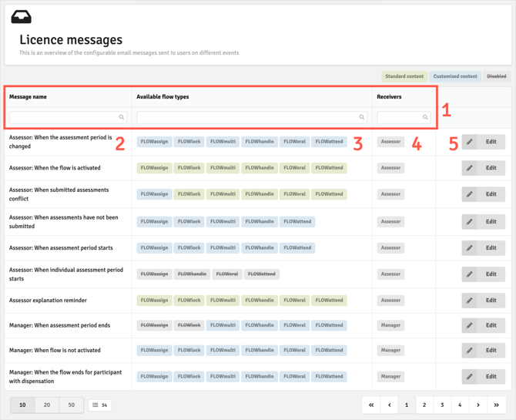
Task: Click the Message name filter field
Action: tap(68, 117)
